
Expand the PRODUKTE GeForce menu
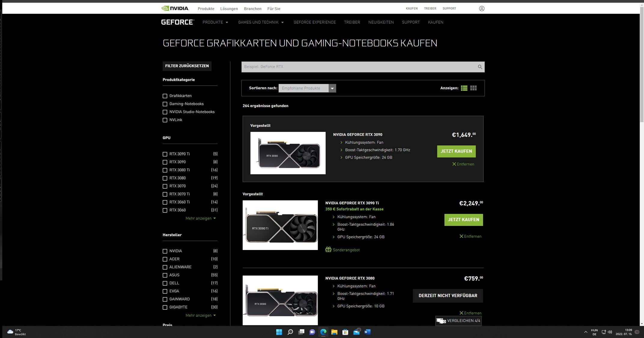(215, 22)
